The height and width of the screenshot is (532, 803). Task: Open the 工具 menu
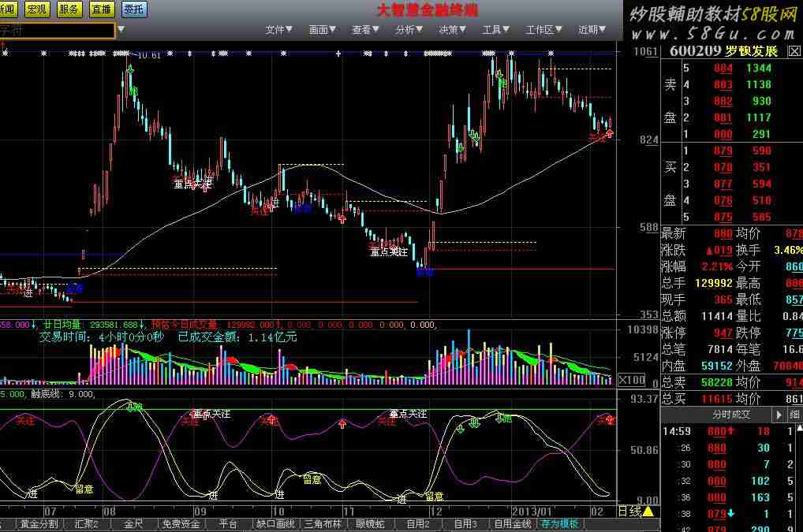[x=495, y=30]
